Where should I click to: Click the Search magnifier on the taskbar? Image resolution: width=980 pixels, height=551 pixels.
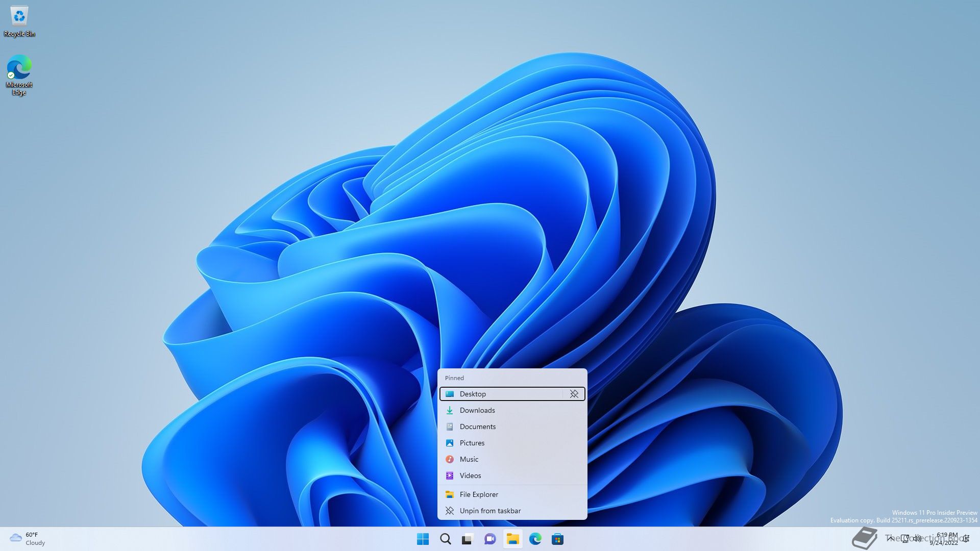445,539
